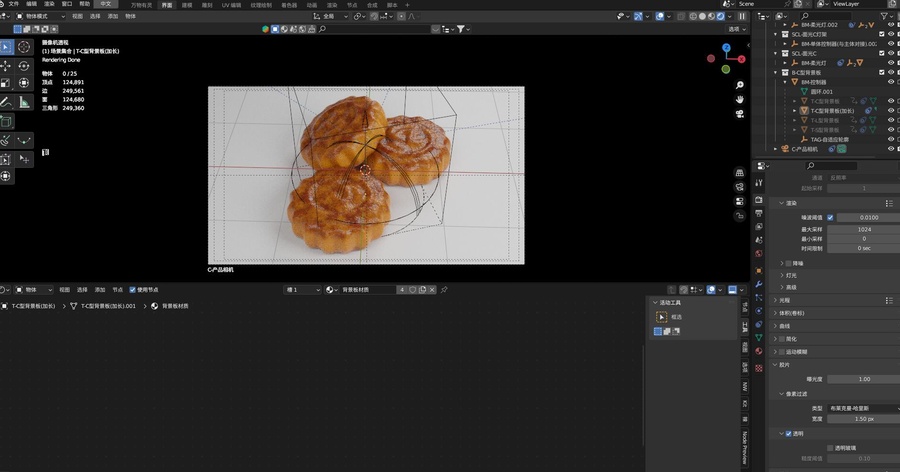Open the Modifiers properties tab (blue wrench)
Image resolution: width=900 pixels, height=472 pixels.
(759, 284)
